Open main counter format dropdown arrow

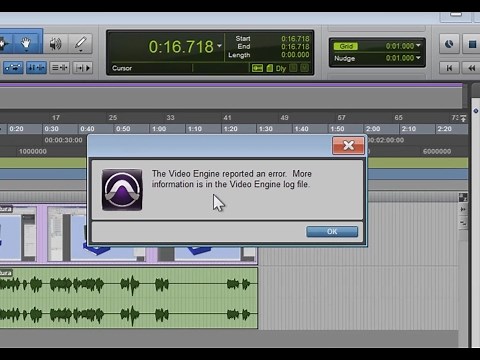tap(219, 45)
